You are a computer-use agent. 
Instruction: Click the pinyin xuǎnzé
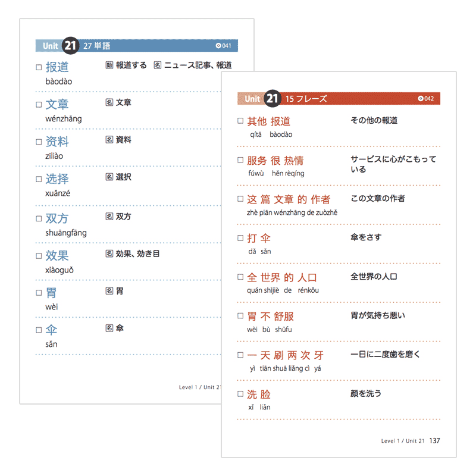58,193
